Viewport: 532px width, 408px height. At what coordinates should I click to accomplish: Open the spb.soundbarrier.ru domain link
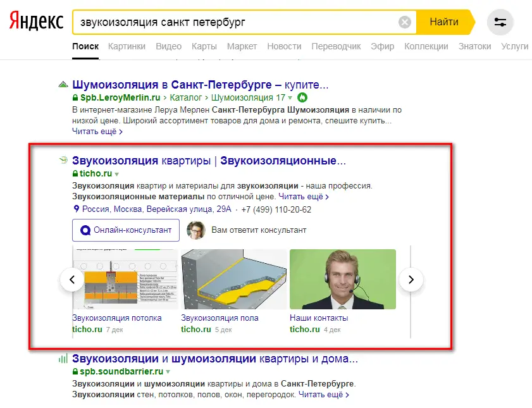pyautogui.click(x=121, y=372)
